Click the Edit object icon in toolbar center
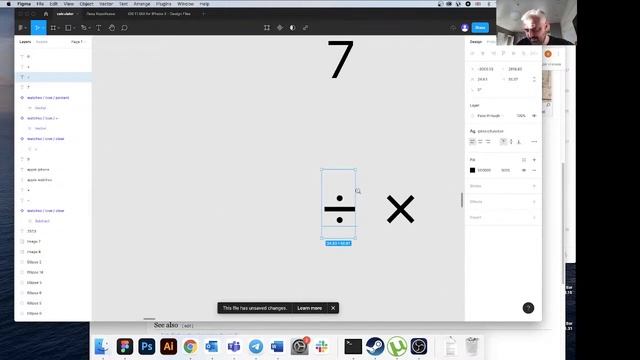 pos(267,28)
